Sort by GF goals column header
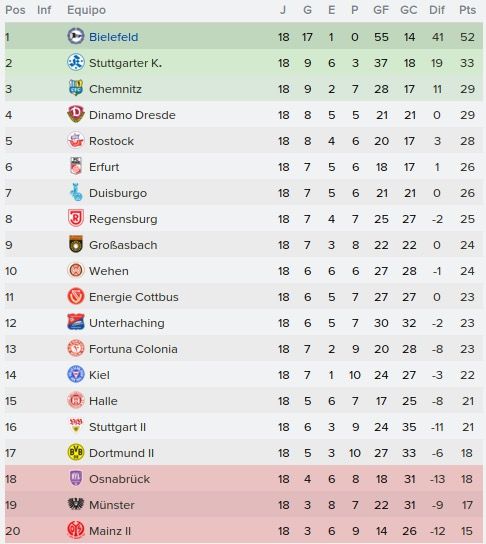This screenshot has width=486, height=544. pos(381,10)
